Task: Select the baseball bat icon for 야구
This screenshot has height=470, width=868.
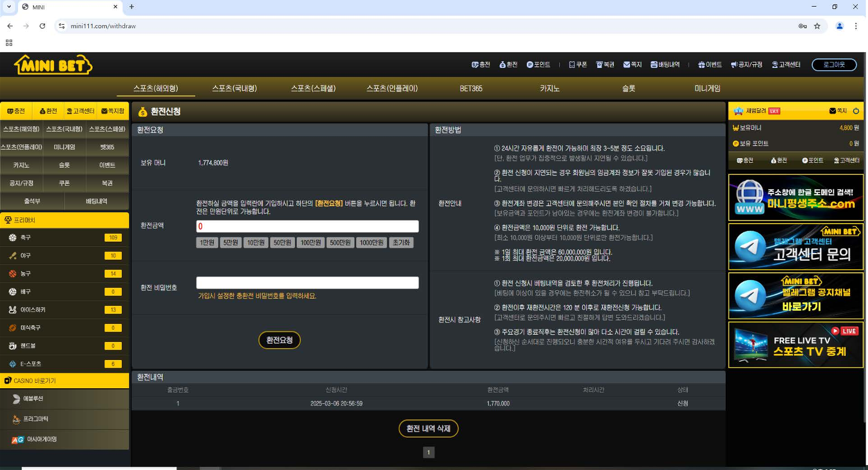Action: click(x=13, y=256)
